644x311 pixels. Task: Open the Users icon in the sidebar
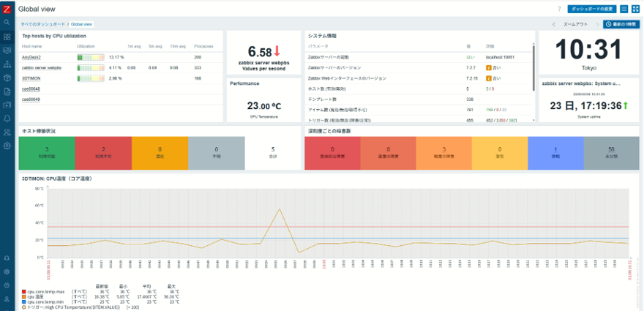click(7, 132)
